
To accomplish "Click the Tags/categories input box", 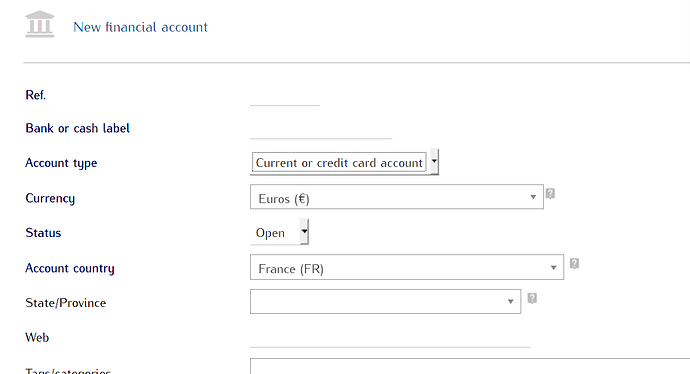I will (470, 366).
